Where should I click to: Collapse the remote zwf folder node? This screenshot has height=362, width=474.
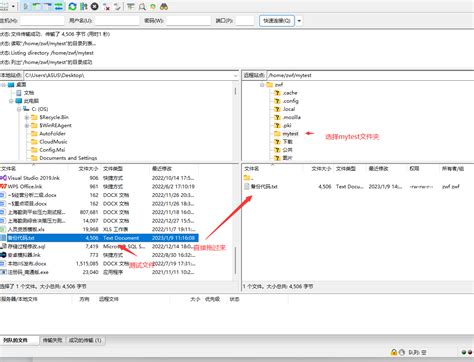point(262,85)
